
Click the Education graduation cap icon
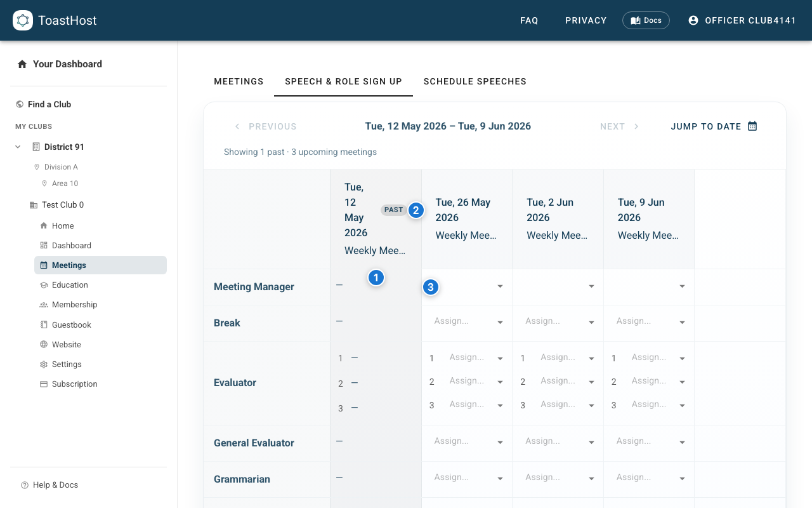click(x=44, y=285)
